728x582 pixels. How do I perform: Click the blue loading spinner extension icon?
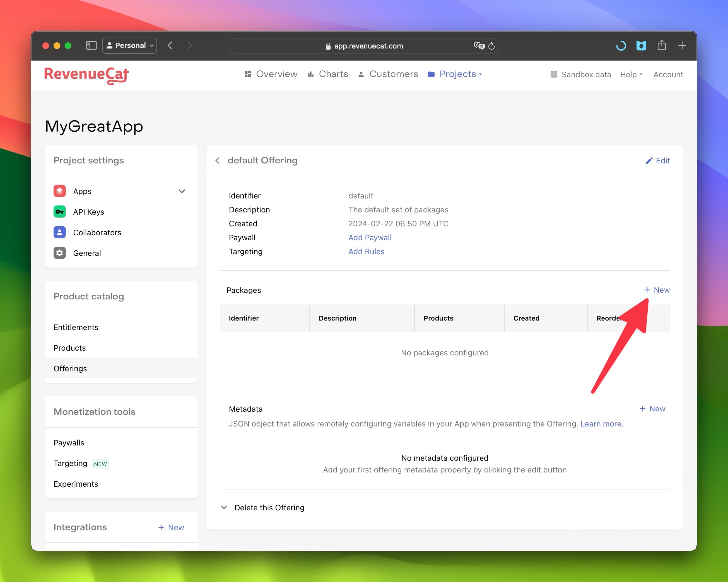(621, 45)
